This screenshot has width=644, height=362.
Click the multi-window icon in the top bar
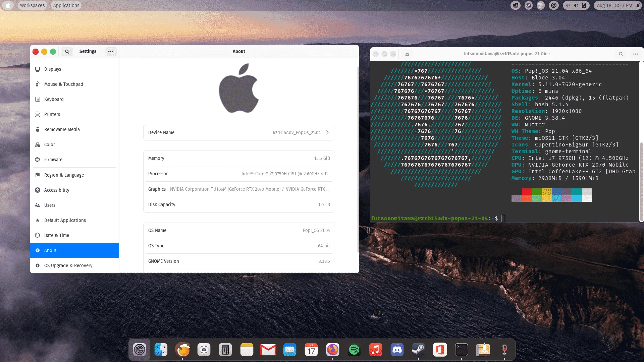pos(516,5)
